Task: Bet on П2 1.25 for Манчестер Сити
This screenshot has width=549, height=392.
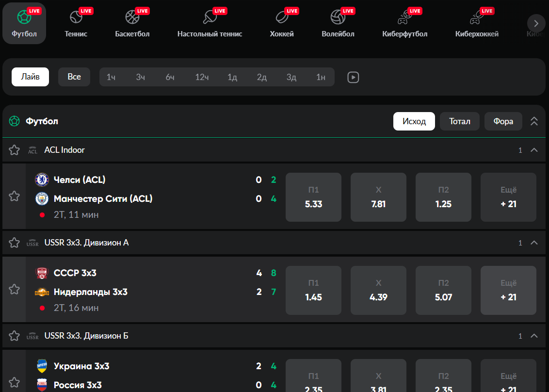Action: pyautogui.click(x=443, y=197)
